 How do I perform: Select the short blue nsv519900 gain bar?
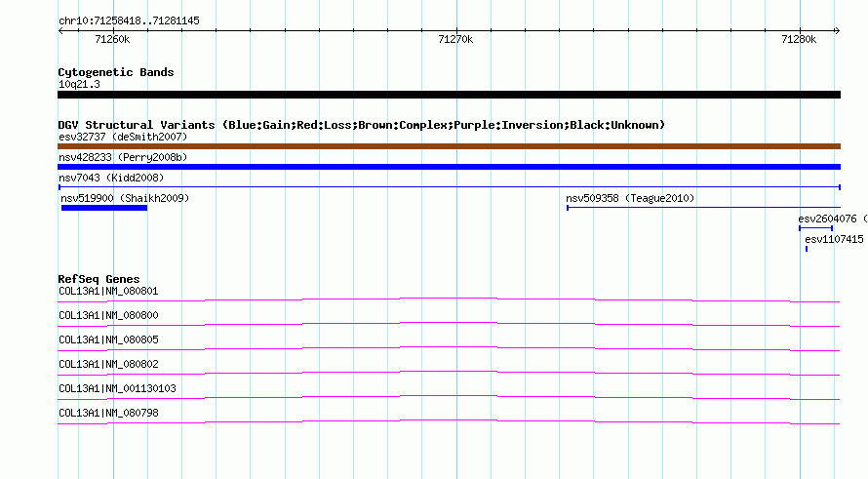[104, 208]
